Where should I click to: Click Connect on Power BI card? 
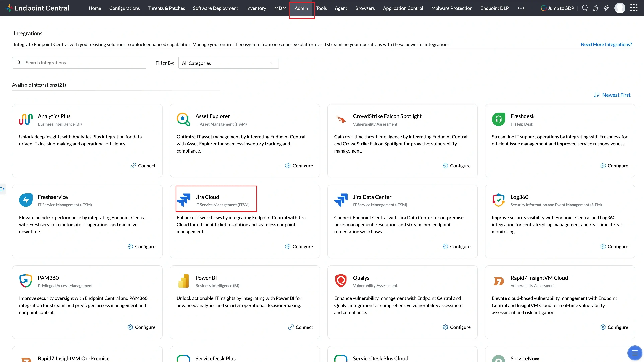coord(301,327)
